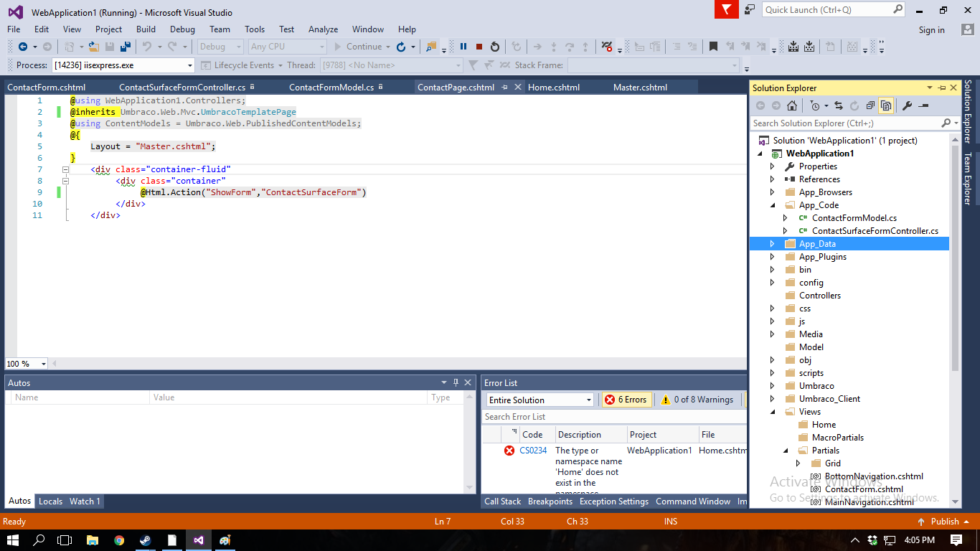This screenshot has width=980, height=551.
Task: Expand the App_Data folder node
Action: click(x=772, y=244)
